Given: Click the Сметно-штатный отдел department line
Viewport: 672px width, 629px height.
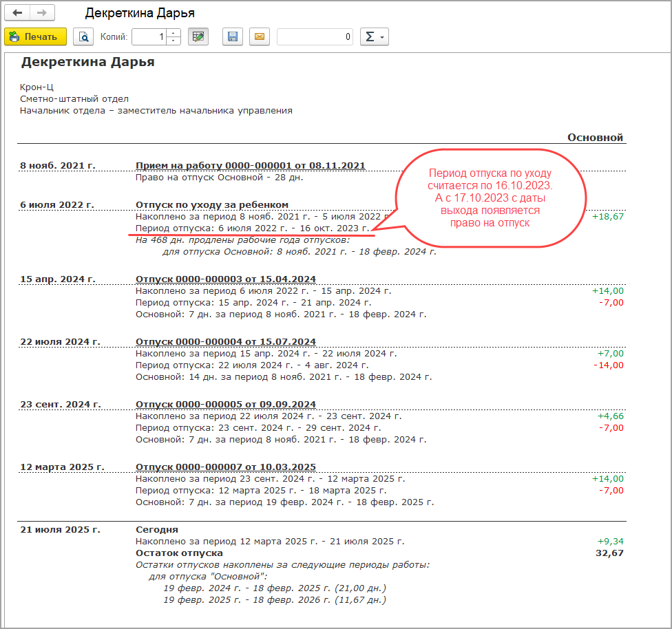Looking at the screenshot, I should point(74,99).
